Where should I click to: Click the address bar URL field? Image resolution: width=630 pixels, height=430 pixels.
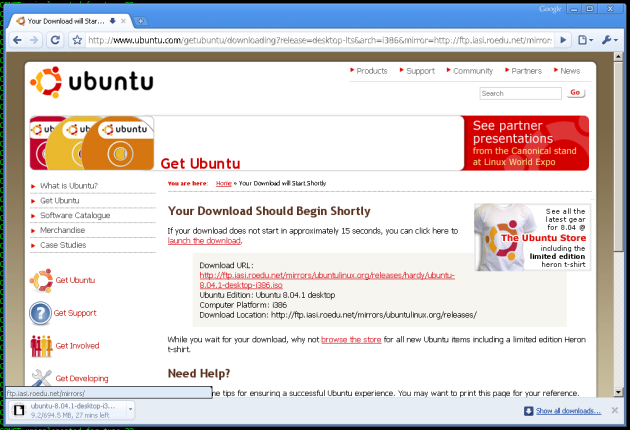pyautogui.click(x=319, y=40)
